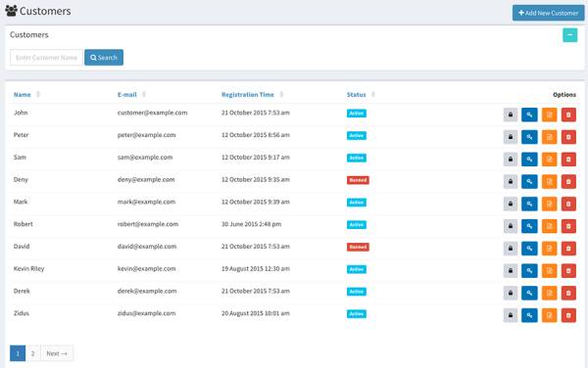Edit customer Mark with orange icon
Image resolution: width=588 pixels, height=368 pixels.
tap(550, 204)
